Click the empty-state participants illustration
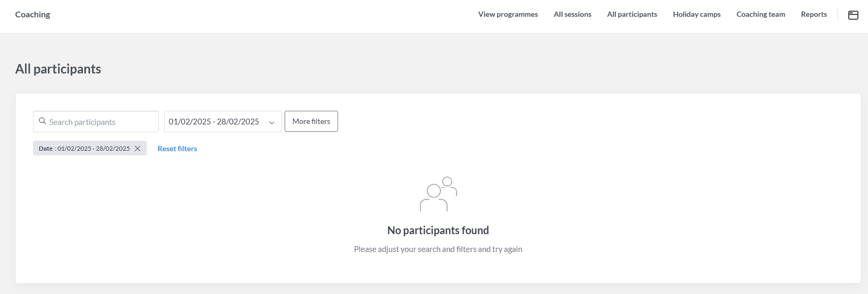The image size is (868, 294). [x=438, y=194]
